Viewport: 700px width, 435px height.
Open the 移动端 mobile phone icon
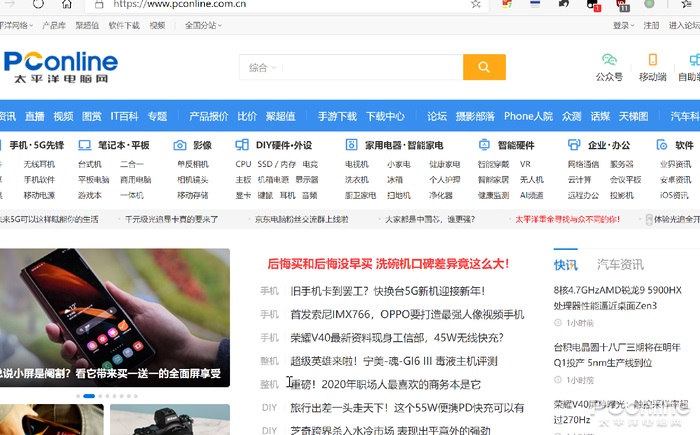pos(652,59)
